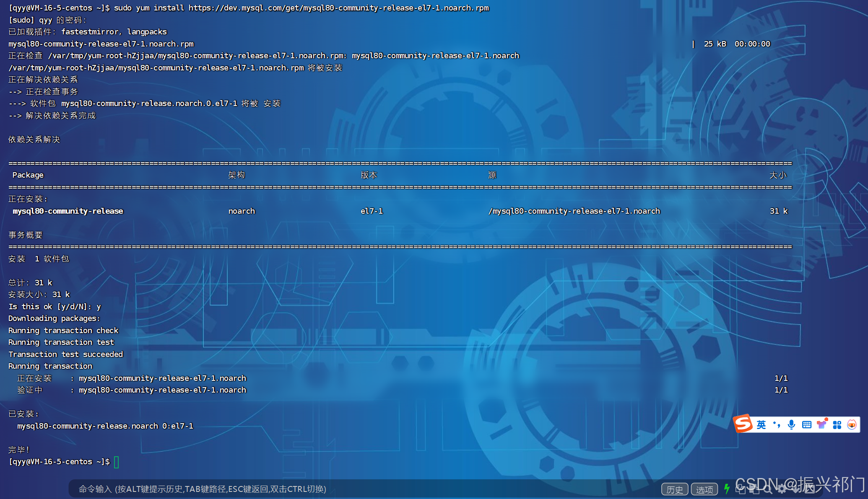Toggle the Sogou punctuation mode icon
Viewport: 868px width, 499px height.
tap(777, 425)
